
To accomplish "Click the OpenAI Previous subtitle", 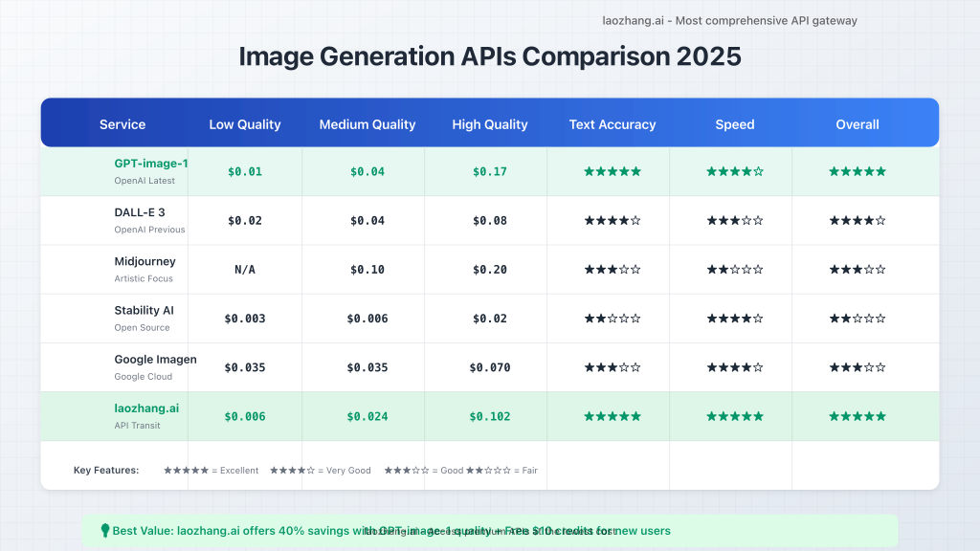I will point(149,230).
